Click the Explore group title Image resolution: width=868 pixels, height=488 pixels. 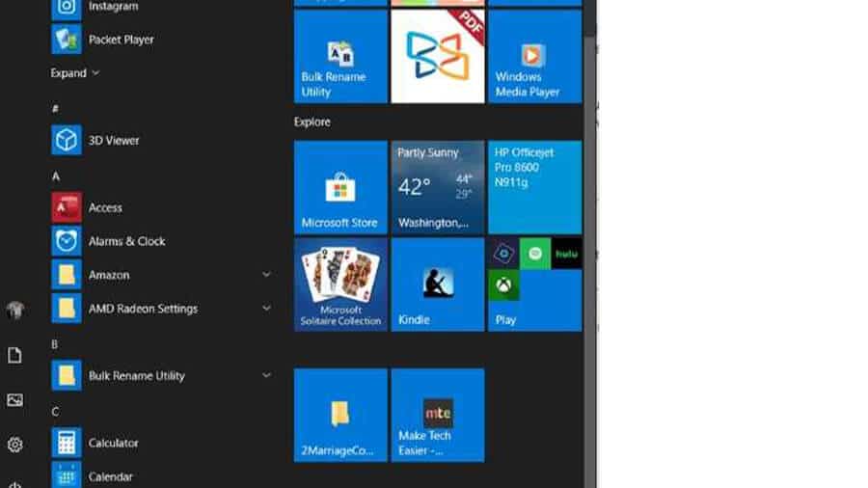point(312,122)
